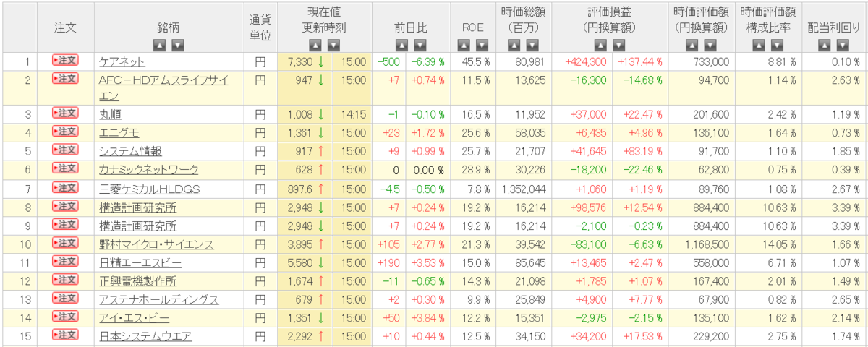Open the ケアネット stock link
The height and width of the screenshot is (347, 868).
point(122,62)
